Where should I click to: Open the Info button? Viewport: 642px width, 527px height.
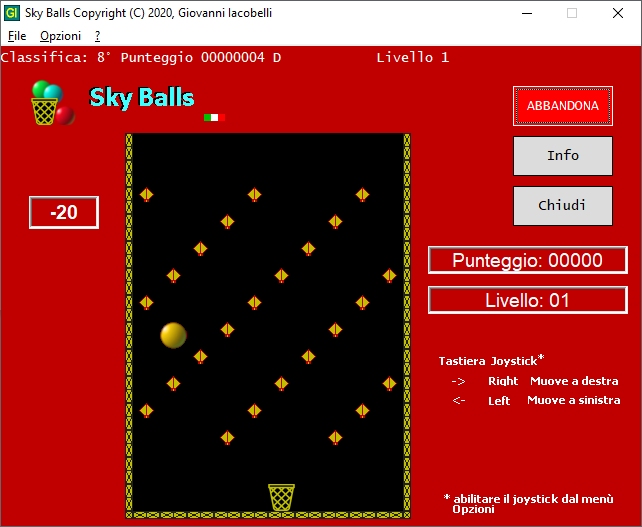click(x=563, y=156)
